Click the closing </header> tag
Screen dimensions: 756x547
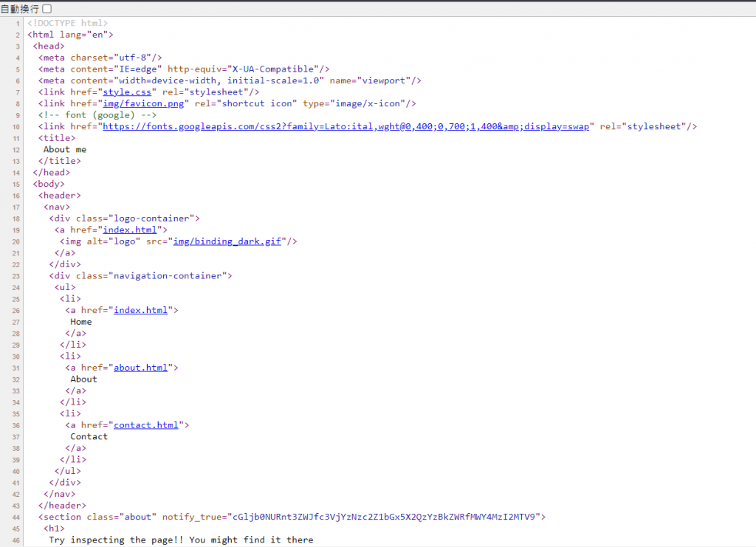point(62,506)
